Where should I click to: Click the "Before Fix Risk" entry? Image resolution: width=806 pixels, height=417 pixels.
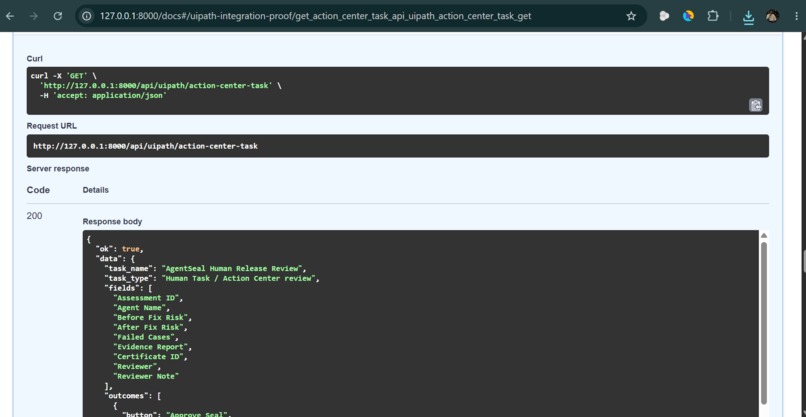click(x=152, y=317)
